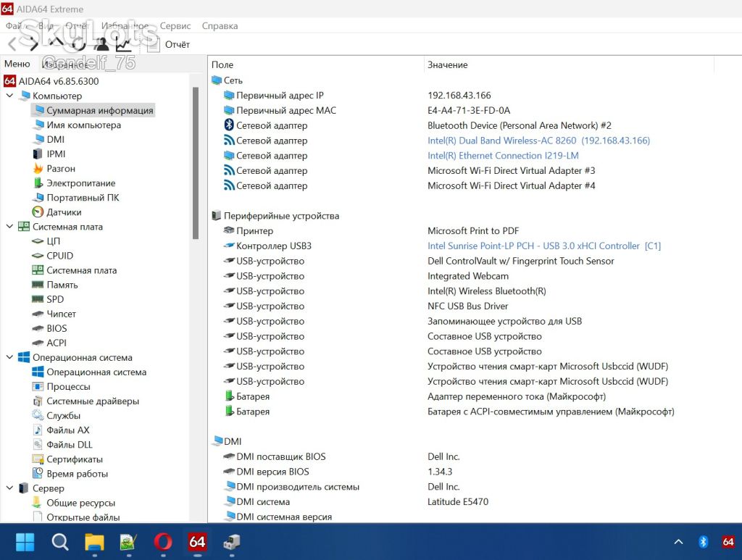Select the Имя компьютера icon in tree

tap(38, 125)
